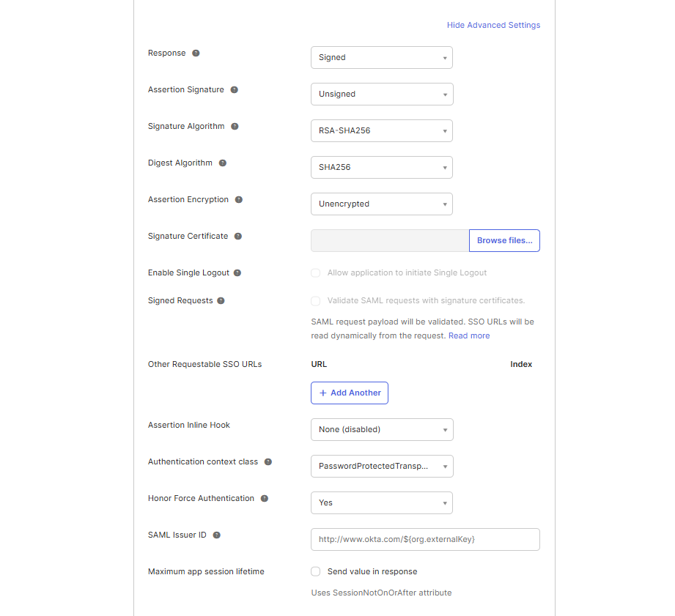Expand the Assertion Inline Hook dropdown
This screenshot has height=616, width=675.
click(382, 430)
